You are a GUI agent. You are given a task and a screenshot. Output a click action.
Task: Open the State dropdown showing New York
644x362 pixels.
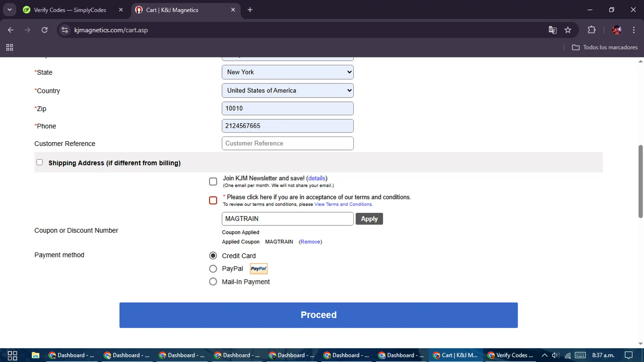tap(288, 72)
